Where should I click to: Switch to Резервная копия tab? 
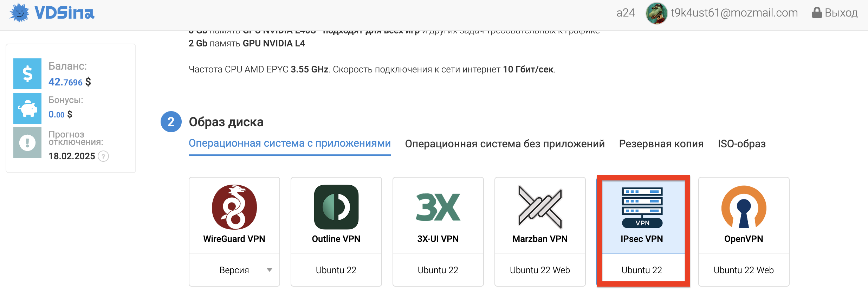pos(661,144)
